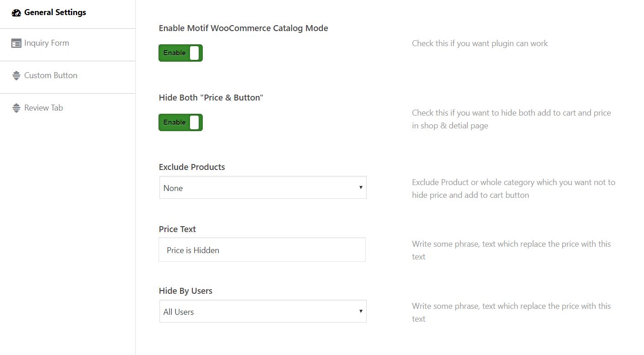
Task: Click the Inquiry Form sidebar icon
Action: pos(16,43)
